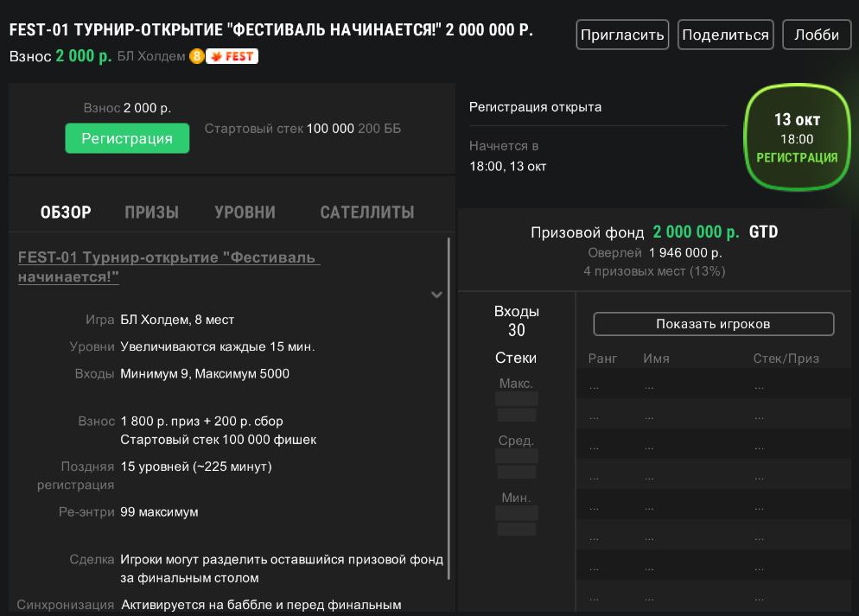Click the Входы 30 entries counter
Image resolution: width=859 pixels, height=616 pixels.
click(516, 321)
